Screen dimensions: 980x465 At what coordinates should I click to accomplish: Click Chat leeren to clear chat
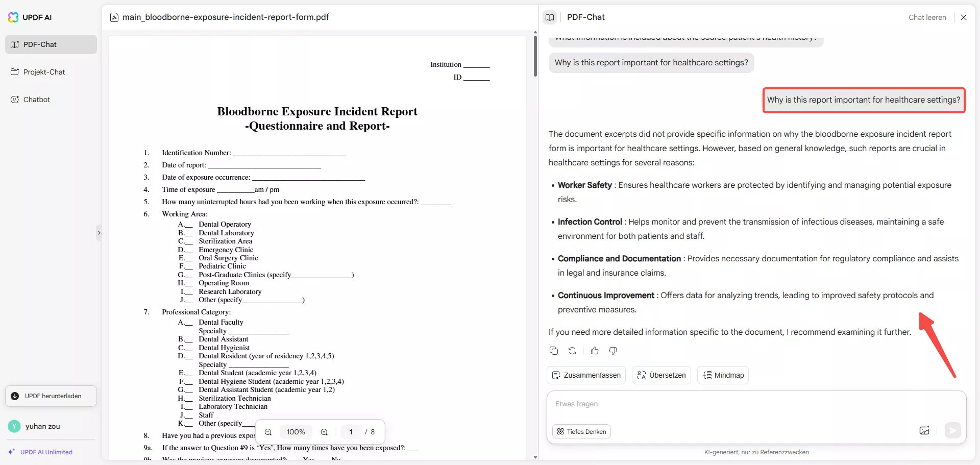pyautogui.click(x=927, y=17)
